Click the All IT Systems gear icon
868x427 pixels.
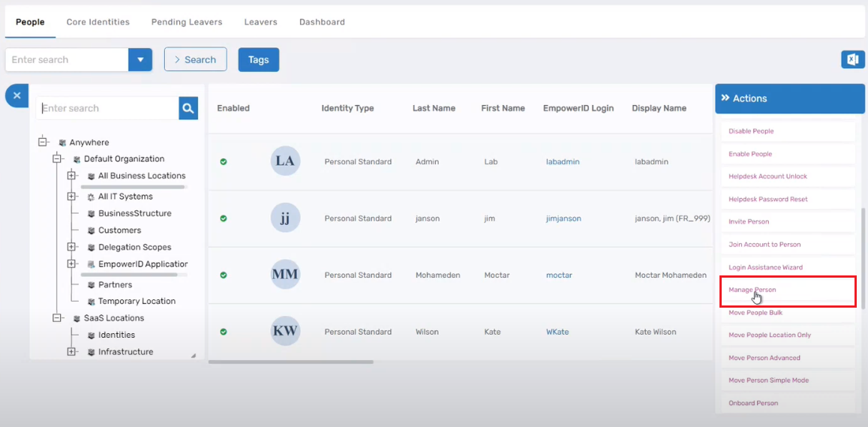pos(92,197)
